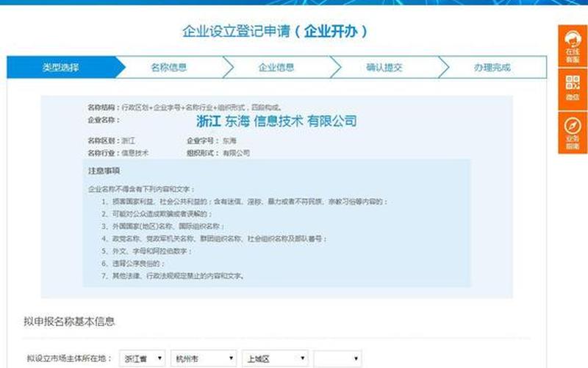Click the company name 浙江 东海 信息技术 有限公司
Viewport: 588px width, 368px height.
[x=276, y=121]
